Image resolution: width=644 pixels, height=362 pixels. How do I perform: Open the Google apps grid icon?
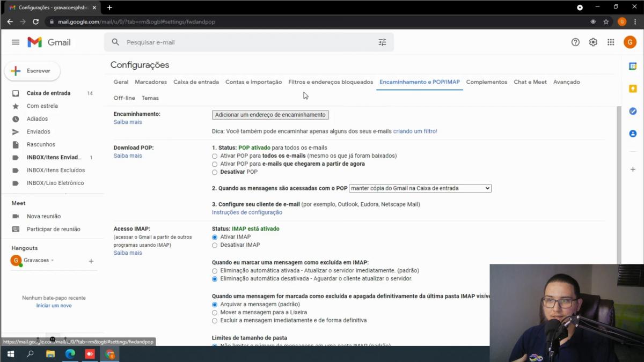[611, 42]
